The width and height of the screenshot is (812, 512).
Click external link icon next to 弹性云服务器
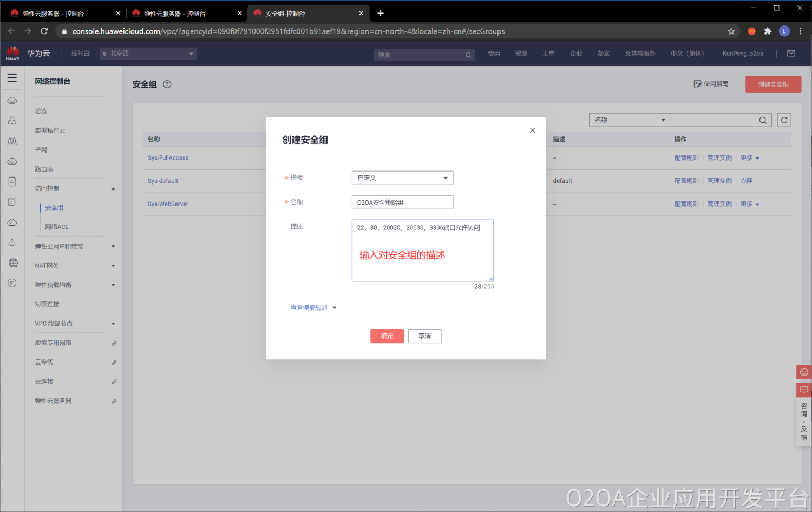[114, 401]
